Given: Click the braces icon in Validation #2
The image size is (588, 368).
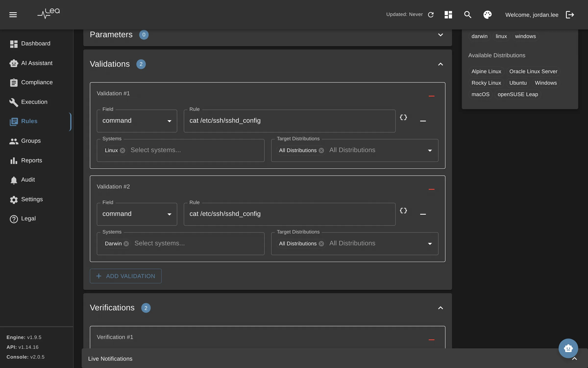Looking at the screenshot, I should 403,210.
